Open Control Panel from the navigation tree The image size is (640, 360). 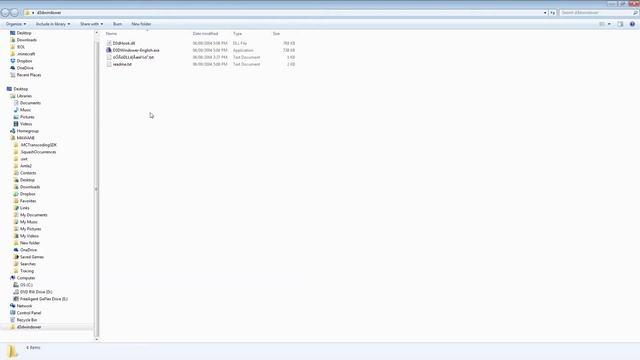[29, 313]
